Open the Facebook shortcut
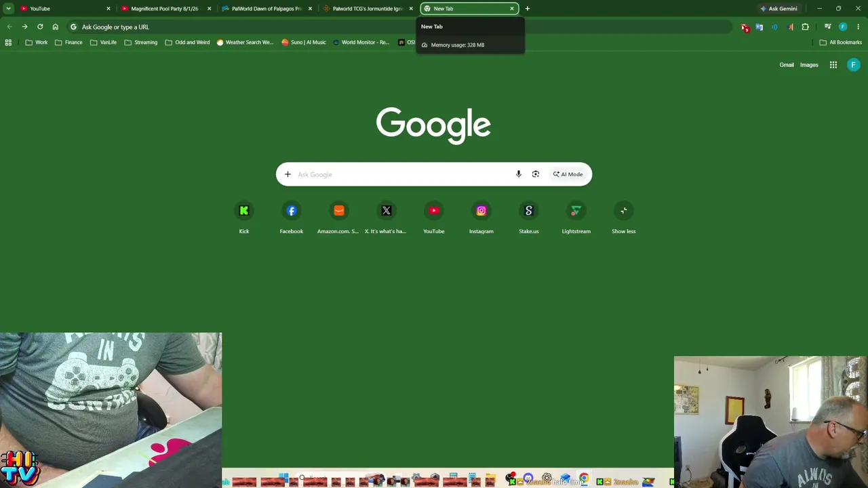The width and height of the screenshot is (868, 488). tap(292, 218)
